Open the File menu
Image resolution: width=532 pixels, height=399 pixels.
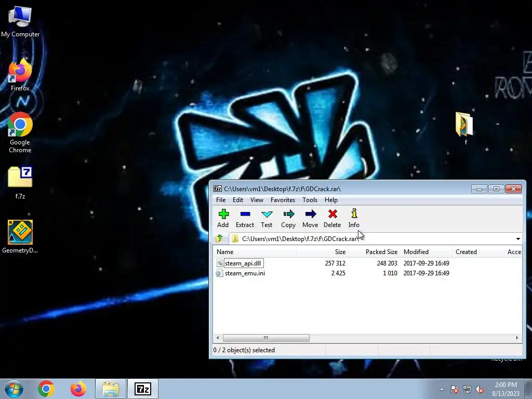pyautogui.click(x=221, y=200)
